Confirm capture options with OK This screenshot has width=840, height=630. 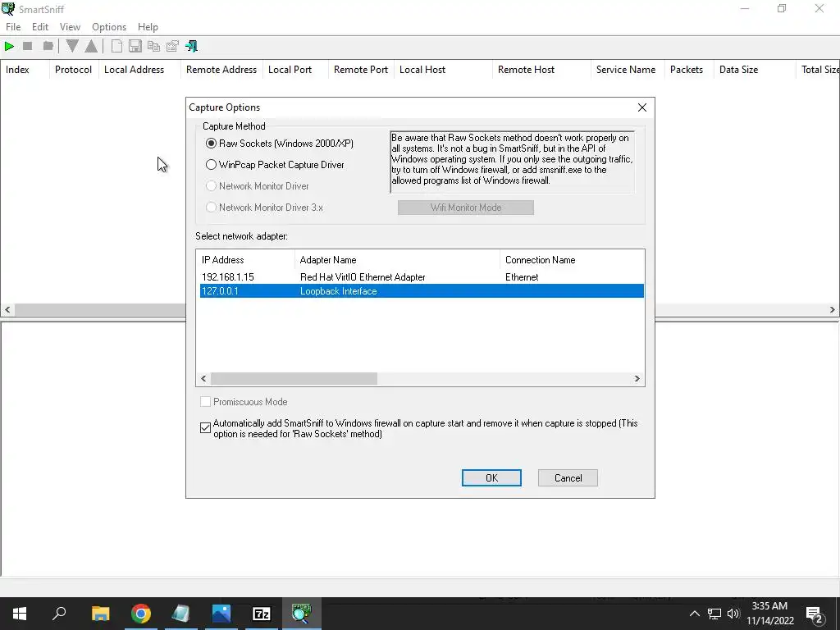491,478
